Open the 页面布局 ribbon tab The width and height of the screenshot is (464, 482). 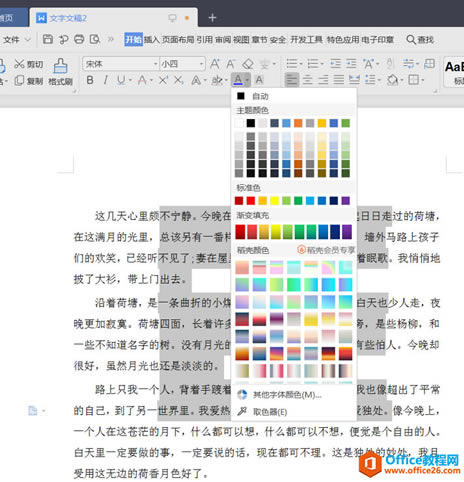point(178,39)
